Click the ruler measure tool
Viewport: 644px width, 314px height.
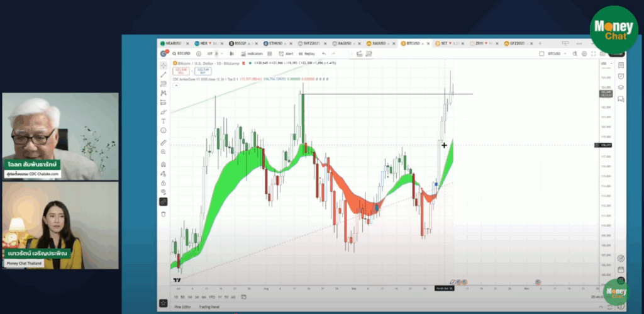pyautogui.click(x=164, y=143)
